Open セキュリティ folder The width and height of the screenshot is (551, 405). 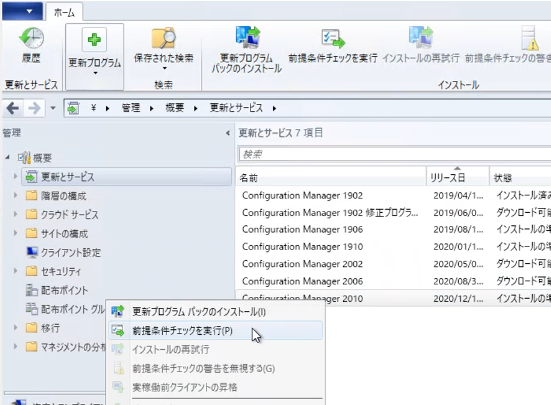(53, 271)
